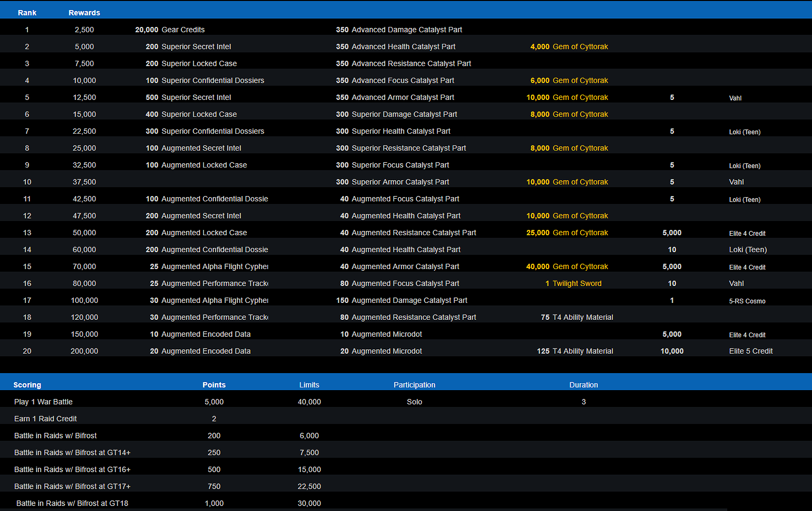This screenshot has width=812, height=511.
Task: Click Battle in Raids w/ Bifrost at GT18
Action: (72, 503)
